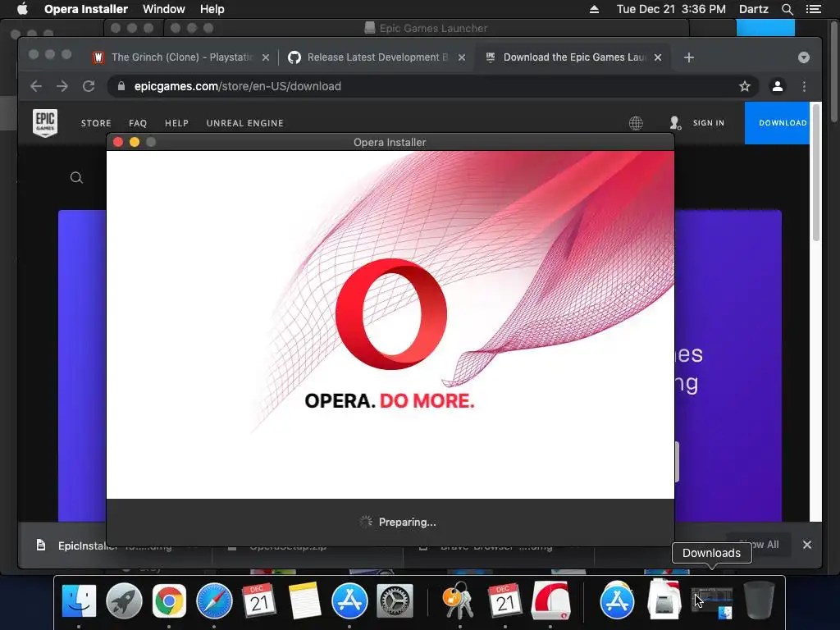Screen dimensions: 840x630
Task: Open the Help menu
Action: point(212,9)
